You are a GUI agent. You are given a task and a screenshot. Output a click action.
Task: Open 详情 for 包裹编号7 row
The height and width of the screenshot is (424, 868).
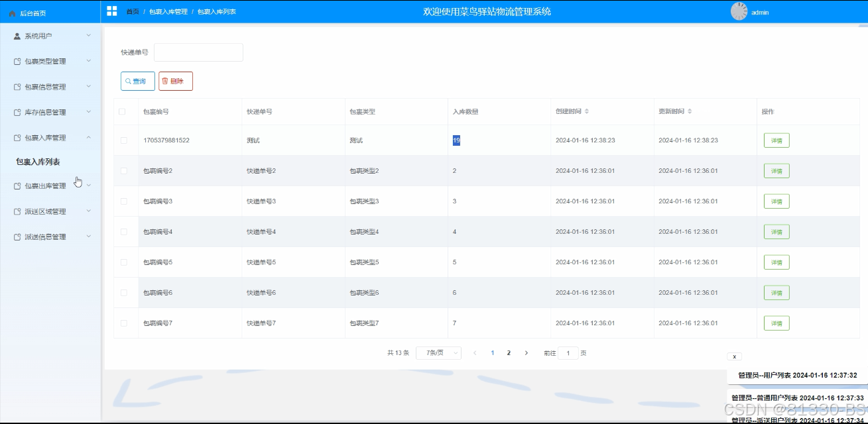[776, 323]
